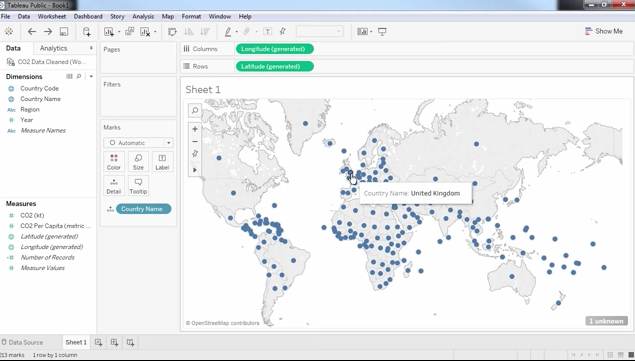
Task: Expand the map tools arrow flyout
Action: (195, 170)
